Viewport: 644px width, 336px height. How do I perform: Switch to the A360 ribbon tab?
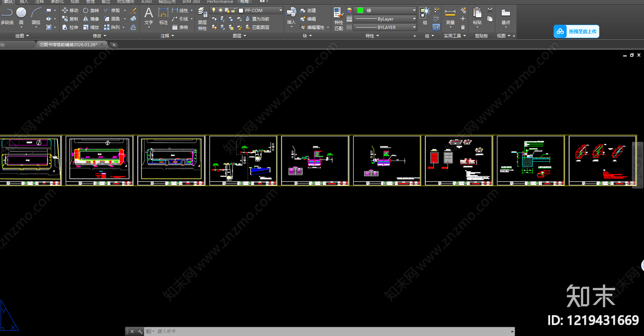pyautogui.click(x=147, y=2)
